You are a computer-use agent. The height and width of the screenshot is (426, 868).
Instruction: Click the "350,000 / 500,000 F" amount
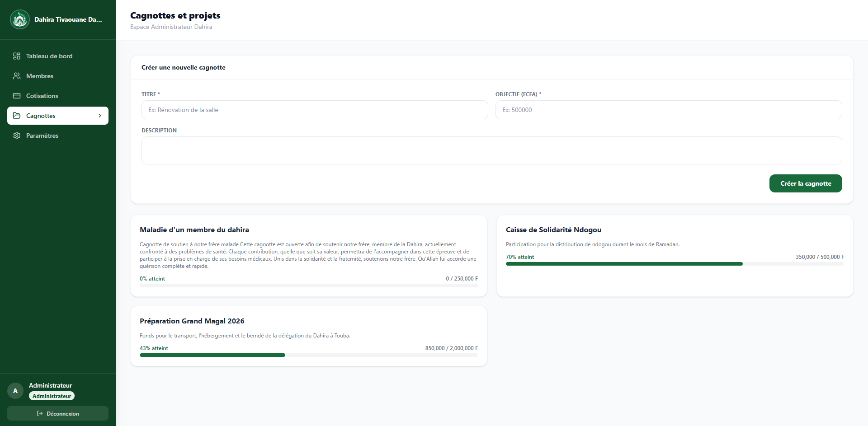click(x=820, y=257)
